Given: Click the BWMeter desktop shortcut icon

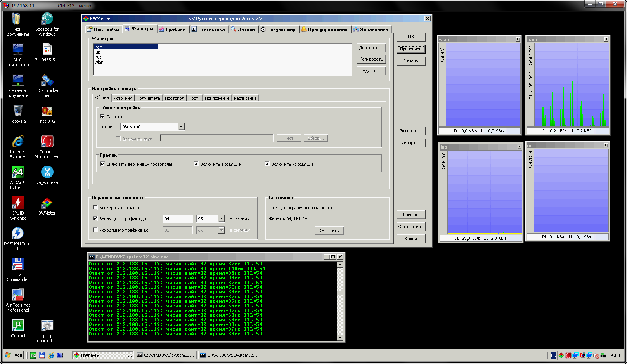Looking at the screenshot, I should pyautogui.click(x=47, y=203).
